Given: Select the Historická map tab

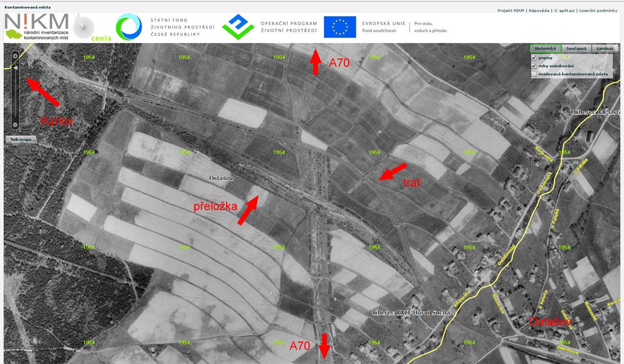Looking at the screenshot, I should point(545,49).
